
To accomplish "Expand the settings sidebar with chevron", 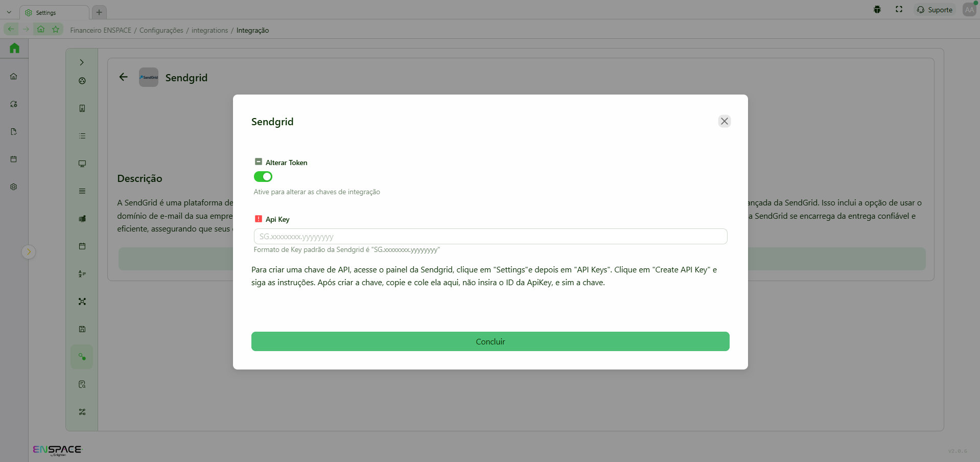I will point(82,62).
